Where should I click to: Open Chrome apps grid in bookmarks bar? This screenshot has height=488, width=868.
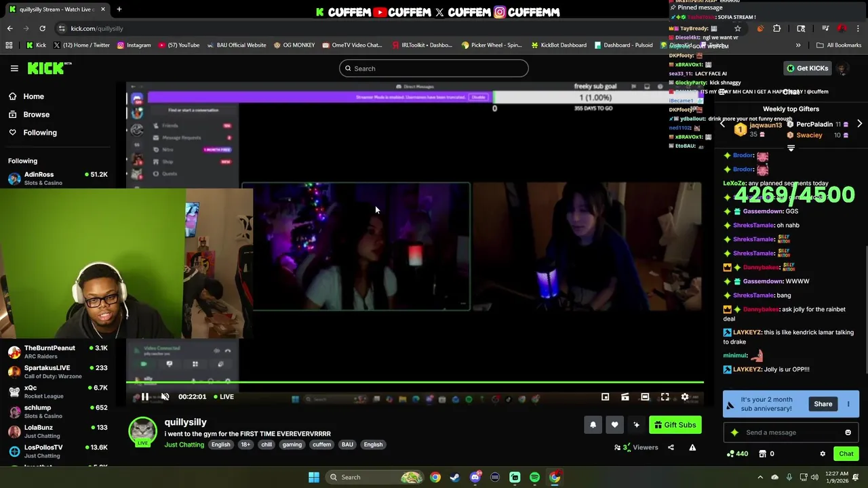tap(9, 45)
